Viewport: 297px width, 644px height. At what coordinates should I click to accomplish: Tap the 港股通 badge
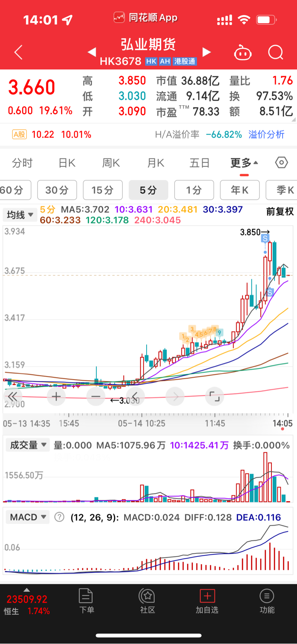tap(185, 61)
